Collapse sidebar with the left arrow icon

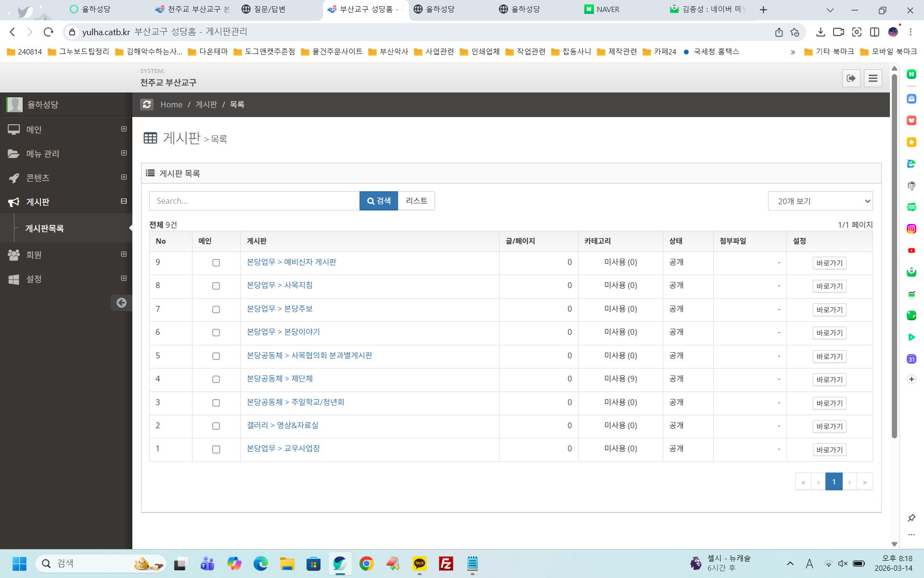(x=121, y=302)
